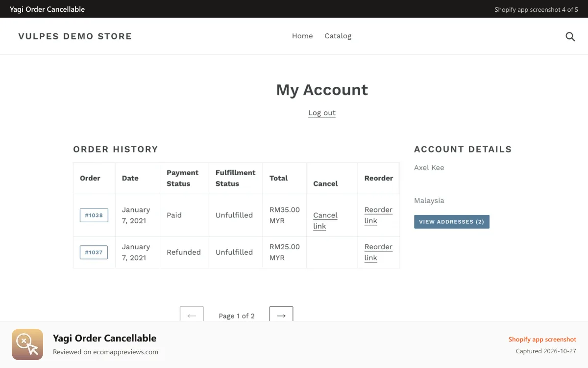The image size is (588, 368).
Task: Select the Refunded payment status cell
Action: tap(184, 252)
